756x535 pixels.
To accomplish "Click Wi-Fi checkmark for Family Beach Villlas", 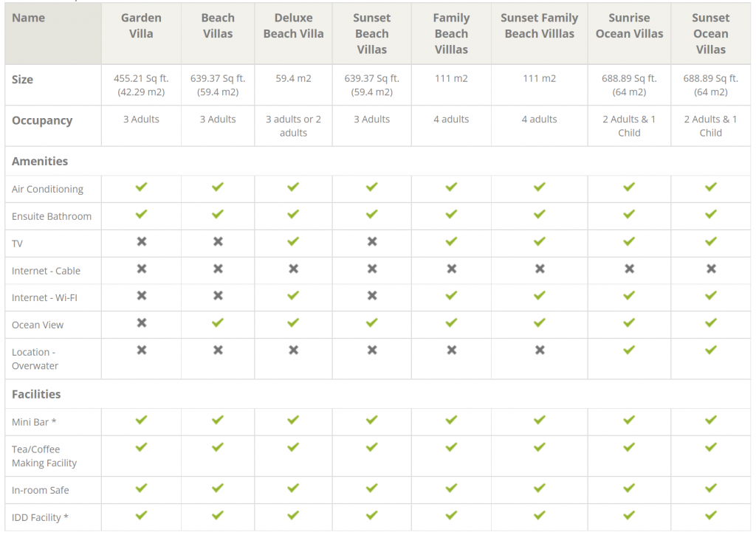I will coord(451,295).
